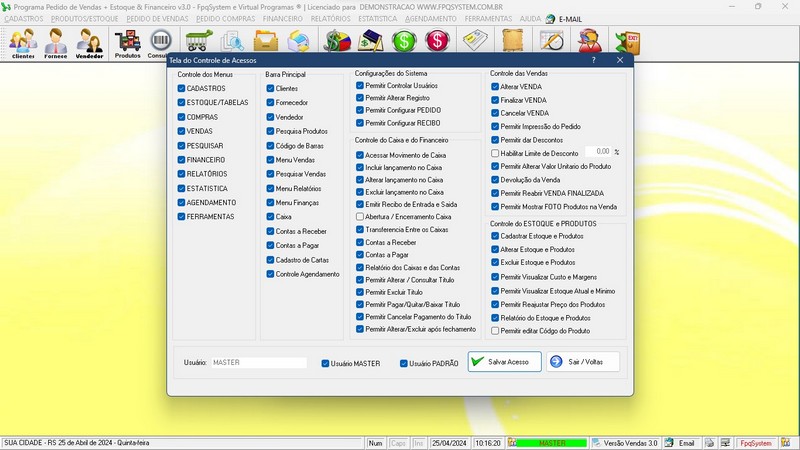Image resolution: width=800 pixels, height=450 pixels.
Task: Click the help question mark in dialog title
Action: point(593,60)
